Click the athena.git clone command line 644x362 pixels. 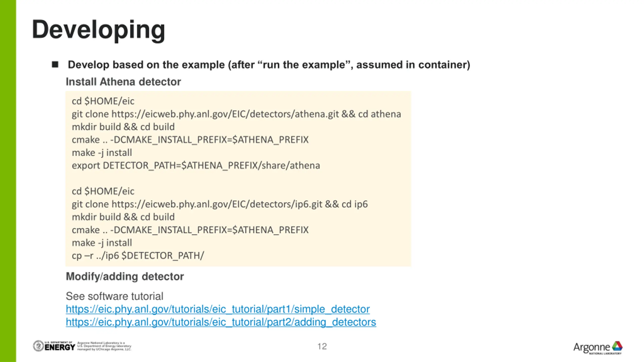tap(236, 114)
